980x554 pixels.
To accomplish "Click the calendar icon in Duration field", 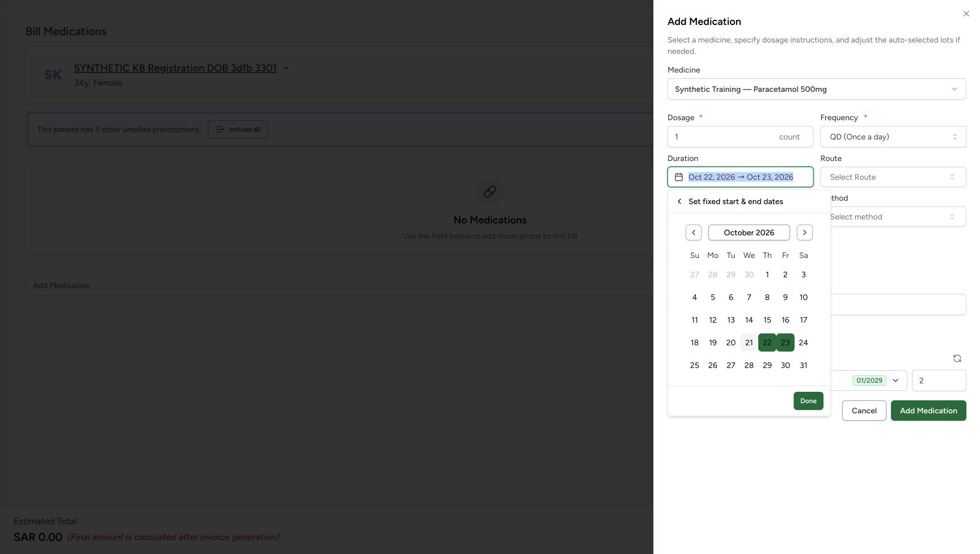I will coord(679,177).
